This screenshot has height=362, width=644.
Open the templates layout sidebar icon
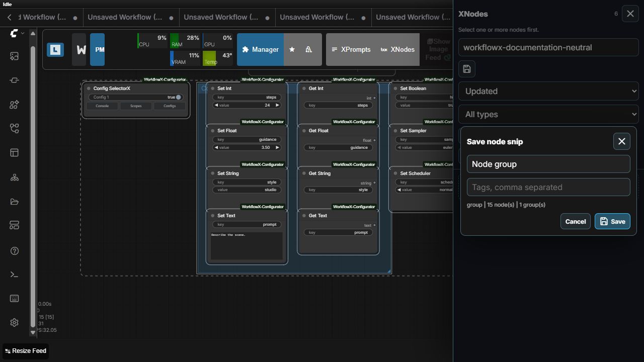pyautogui.click(x=15, y=153)
